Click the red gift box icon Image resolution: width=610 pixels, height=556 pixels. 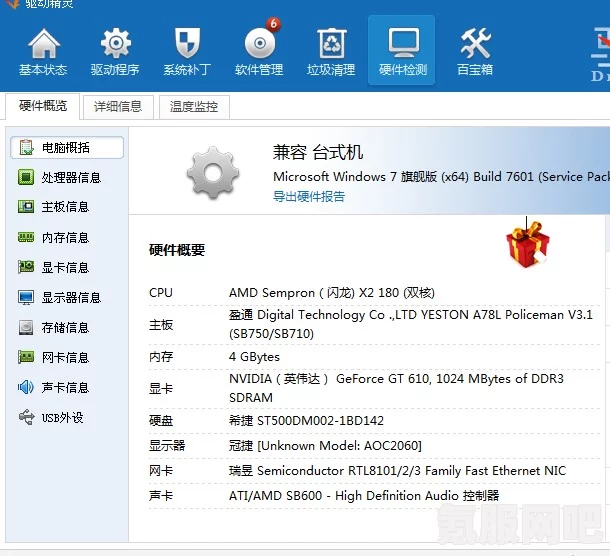click(x=528, y=245)
